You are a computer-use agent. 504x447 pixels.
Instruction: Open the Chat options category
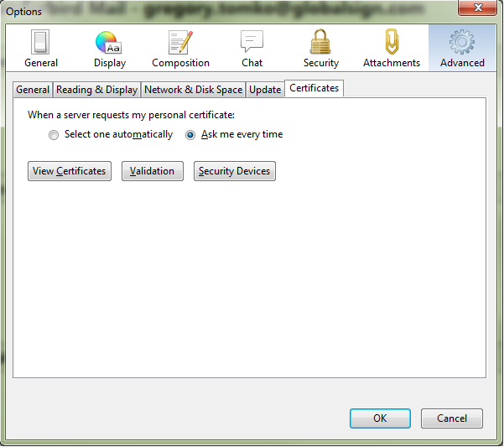point(252,49)
